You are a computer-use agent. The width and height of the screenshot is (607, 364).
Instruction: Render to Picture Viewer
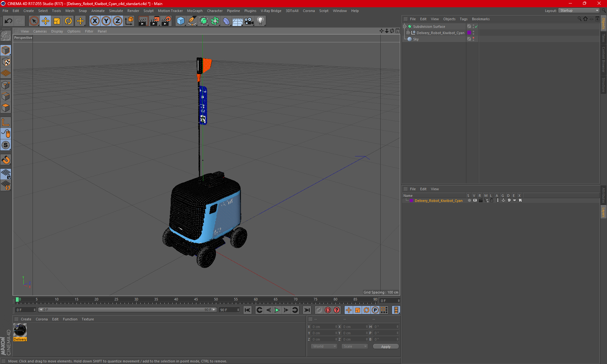[155, 21]
